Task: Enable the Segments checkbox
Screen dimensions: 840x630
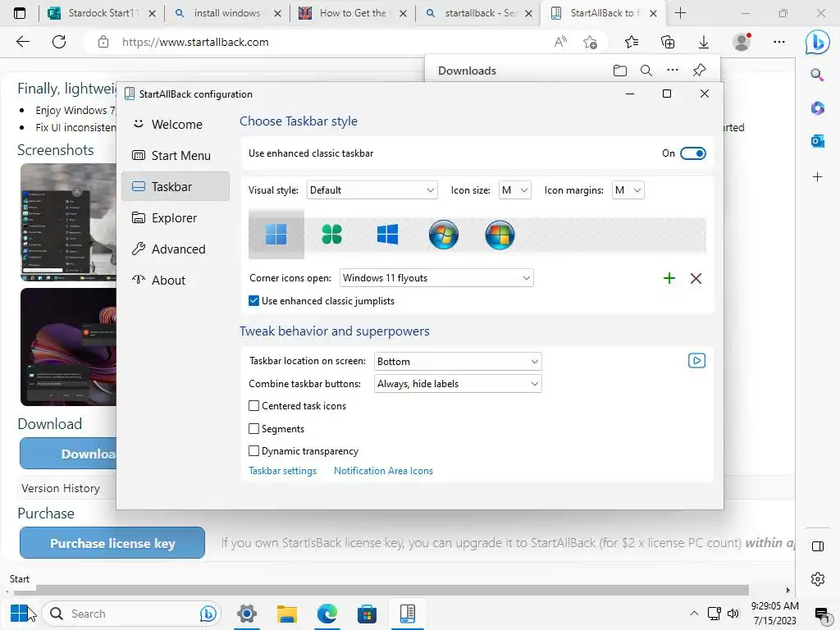Action: click(254, 428)
